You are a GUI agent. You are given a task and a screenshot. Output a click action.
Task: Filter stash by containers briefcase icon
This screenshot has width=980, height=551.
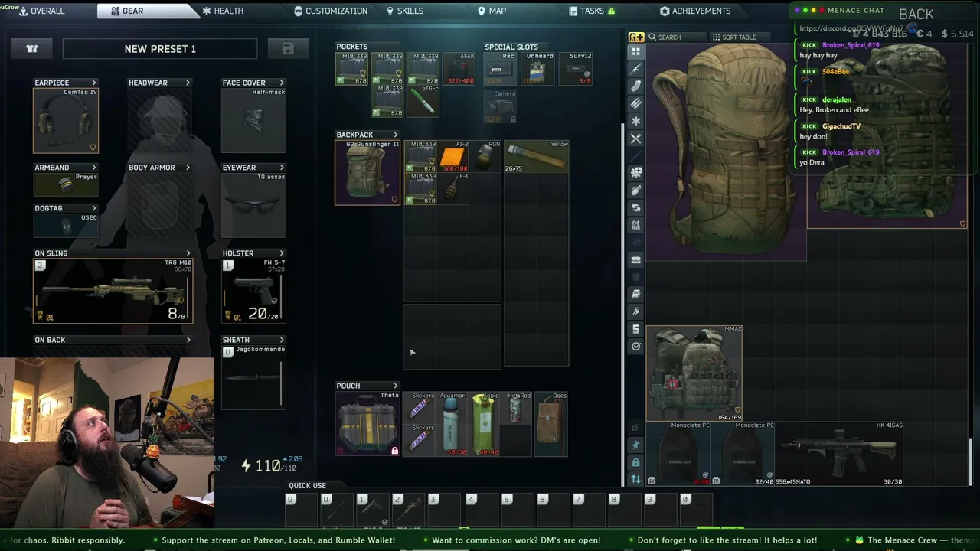coord(635,259)
